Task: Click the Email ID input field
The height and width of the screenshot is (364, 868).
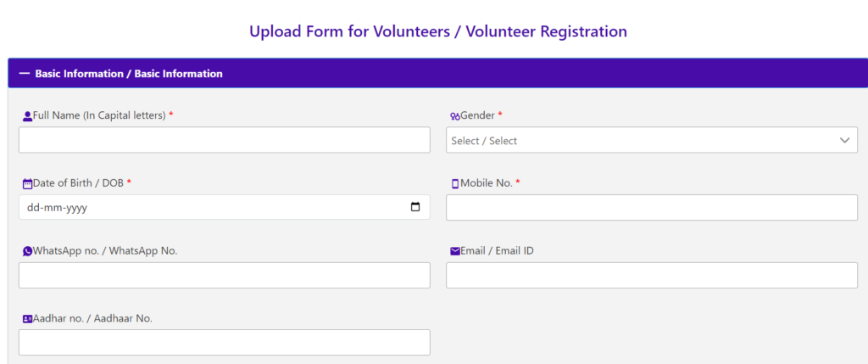Action: 652,275
